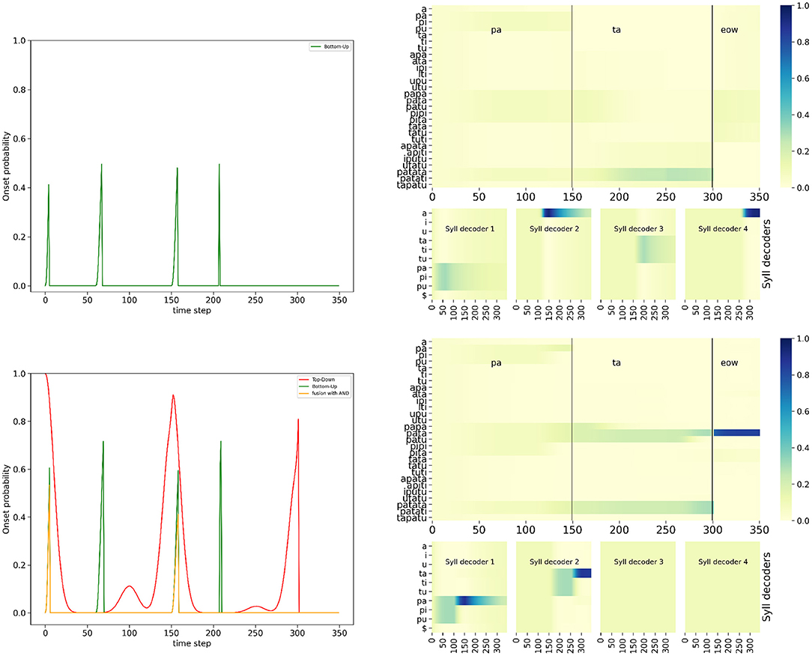Click "Bottom-Up" in the single-entry legend
This screenshot has height=656, width=812.
(x=336, y=46)
